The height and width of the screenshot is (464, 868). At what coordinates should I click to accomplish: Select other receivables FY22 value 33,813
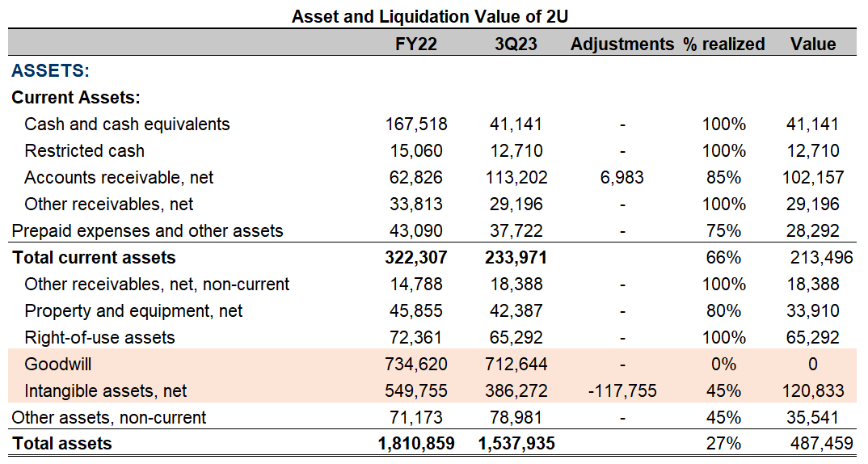415,204
